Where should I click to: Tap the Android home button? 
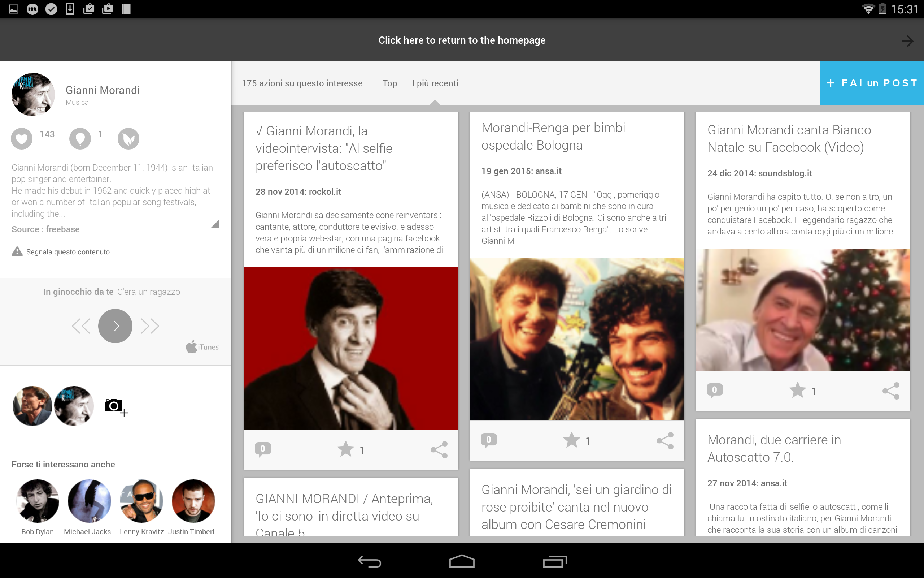pyautogui.click(x=462, y=561)
